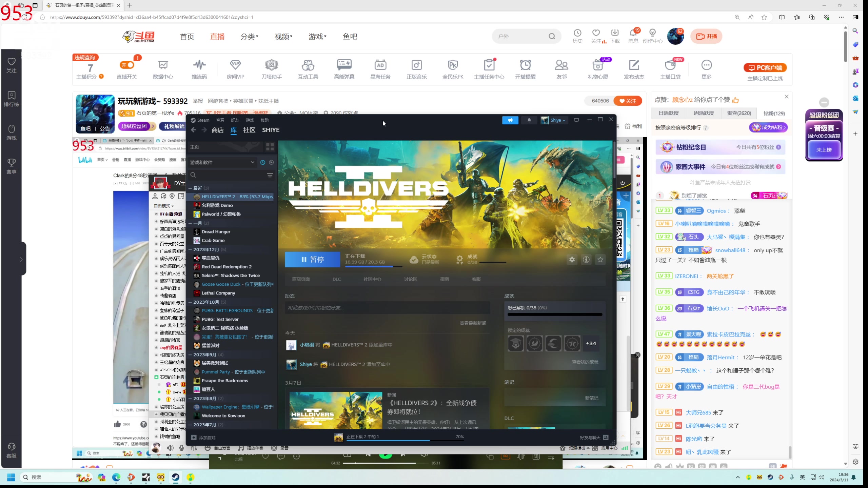Seek the music player progress bar
Viewport: 868px width, 488px height.
[x=386, y=463]
